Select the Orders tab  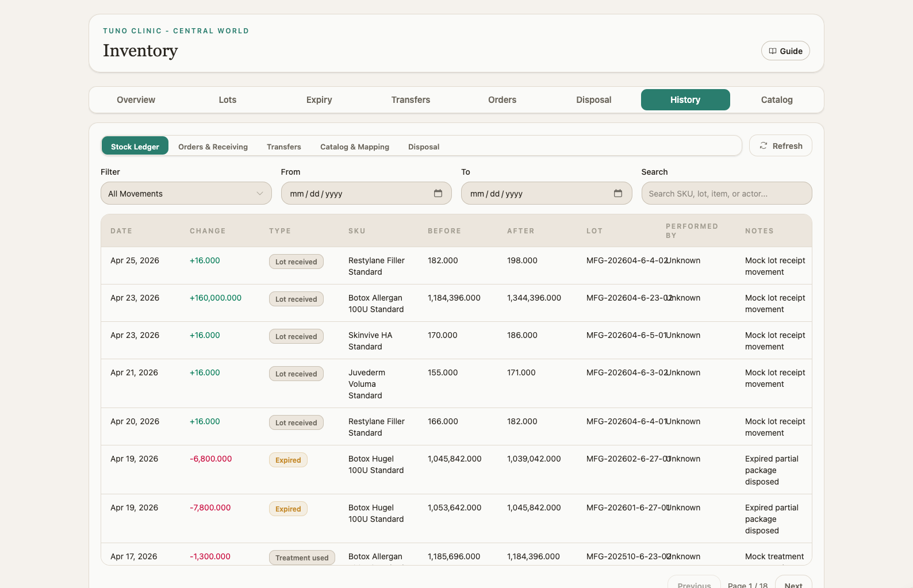(502, 99)
